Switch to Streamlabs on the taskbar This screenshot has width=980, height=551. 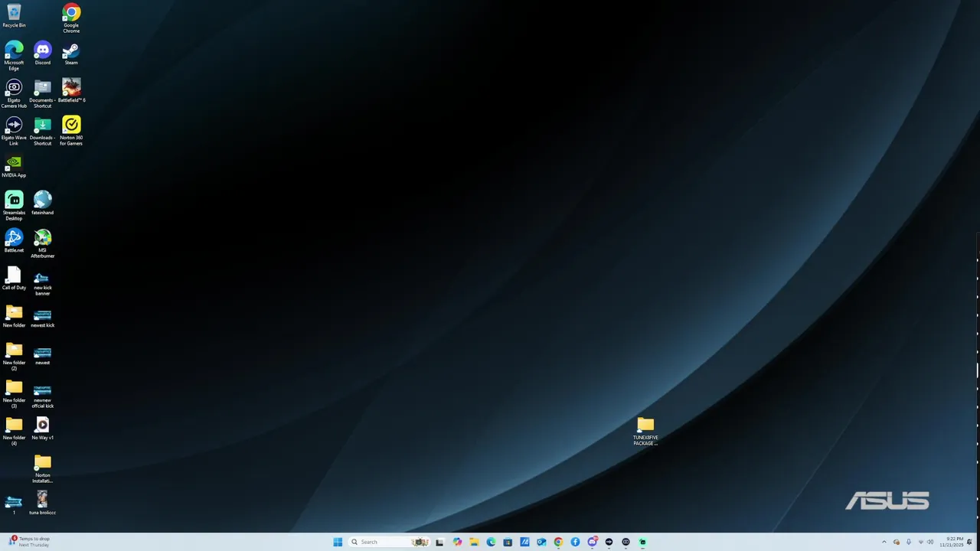coord(642,542)
